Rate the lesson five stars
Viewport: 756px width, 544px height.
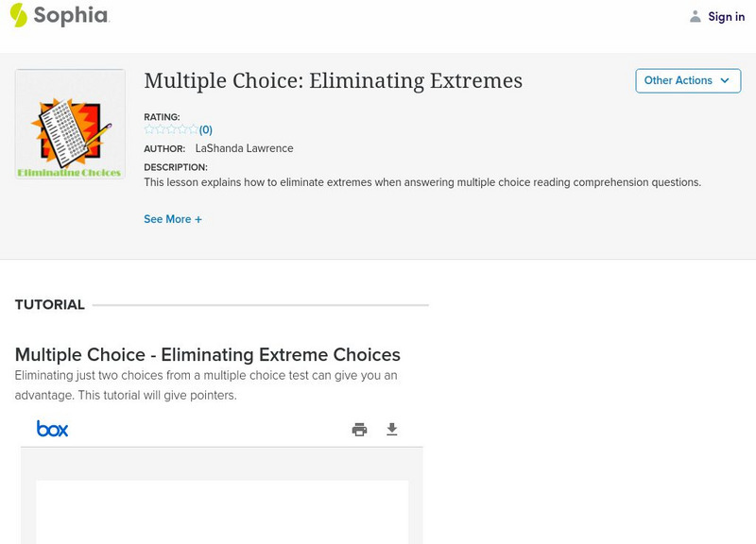click(193, 130)
